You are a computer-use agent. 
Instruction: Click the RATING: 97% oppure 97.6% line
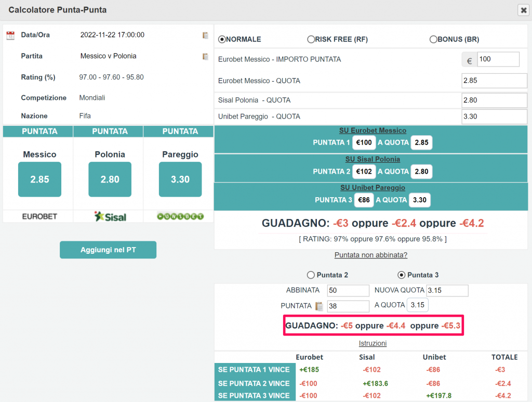coord(373,239)
